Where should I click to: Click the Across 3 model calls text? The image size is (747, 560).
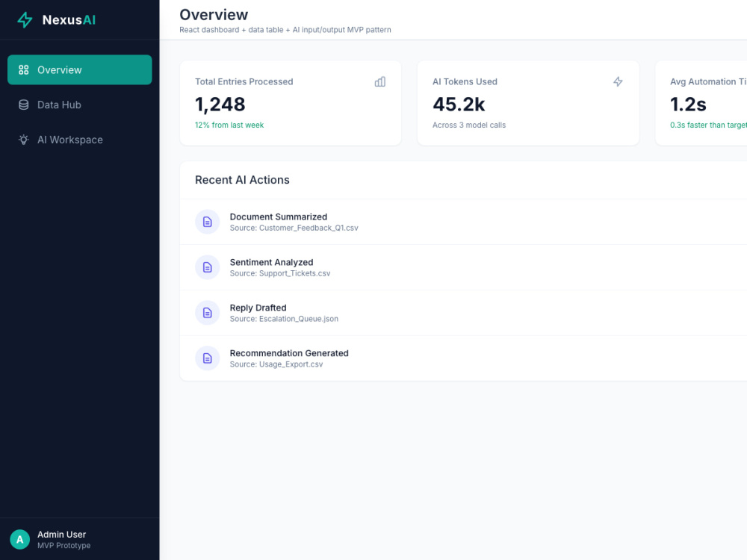pyautogui.click(x=469, y=125)
